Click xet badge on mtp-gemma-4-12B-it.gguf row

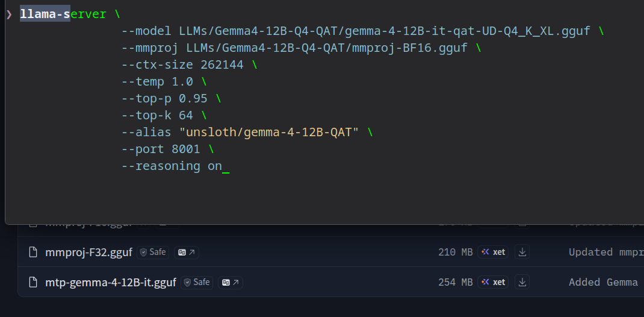[x=493, y=282]
